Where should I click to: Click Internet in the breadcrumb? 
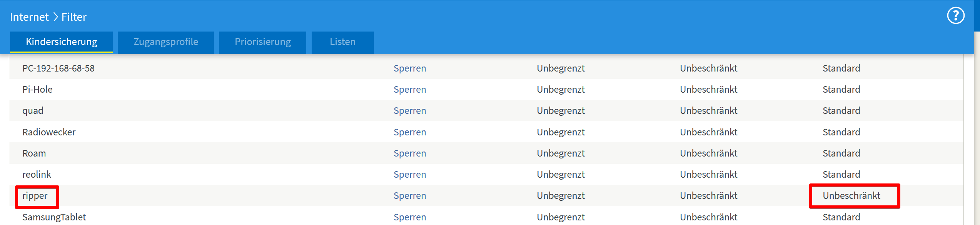(29, 17)
